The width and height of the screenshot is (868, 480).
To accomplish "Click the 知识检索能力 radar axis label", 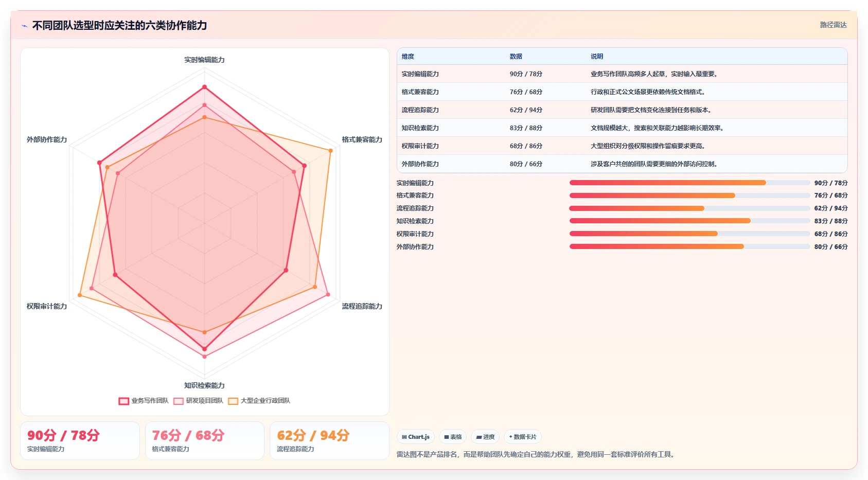I will tap(204, 385).
